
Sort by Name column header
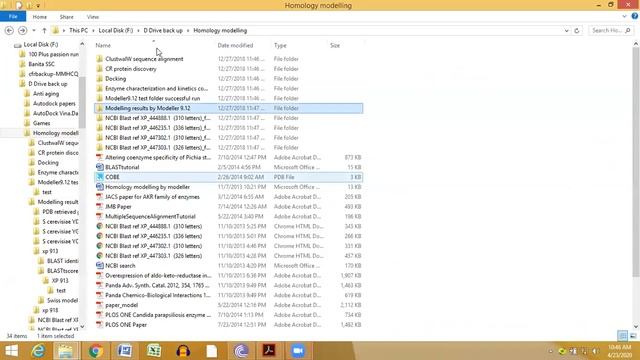coord(103,45)
